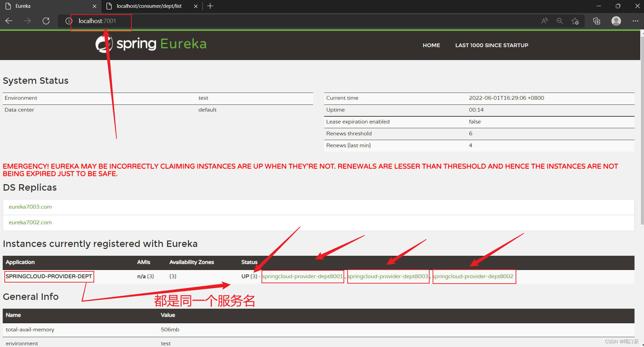Reload the Eureka page

coord(46,21)
